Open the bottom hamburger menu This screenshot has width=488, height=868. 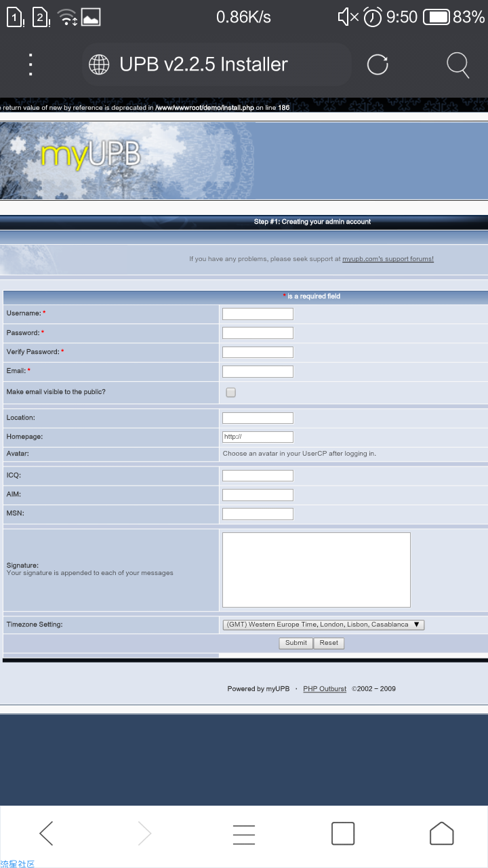[x=244, y=834]
